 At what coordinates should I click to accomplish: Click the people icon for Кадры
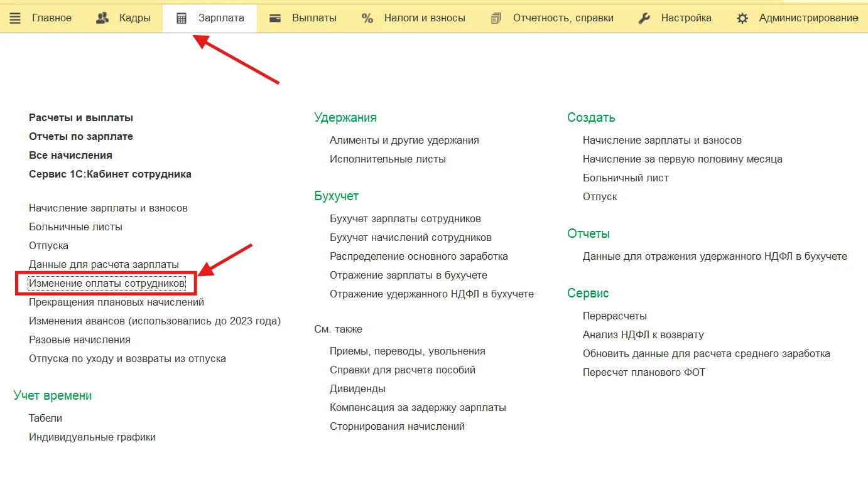[x=102, y=18]
